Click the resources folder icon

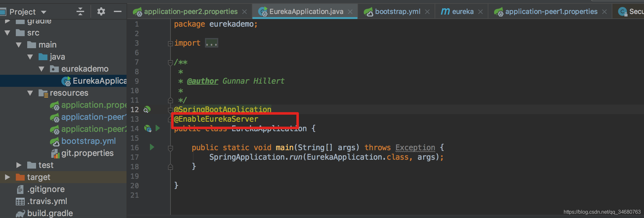[x=43, y=93]
